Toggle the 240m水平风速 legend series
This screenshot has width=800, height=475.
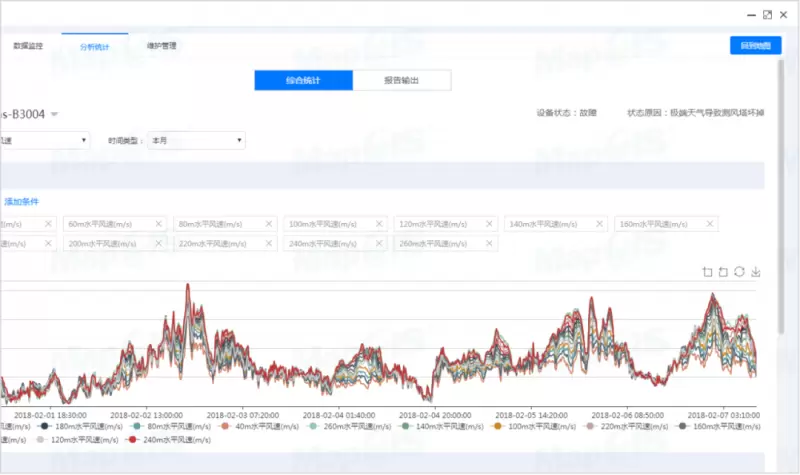click(170, 440)
